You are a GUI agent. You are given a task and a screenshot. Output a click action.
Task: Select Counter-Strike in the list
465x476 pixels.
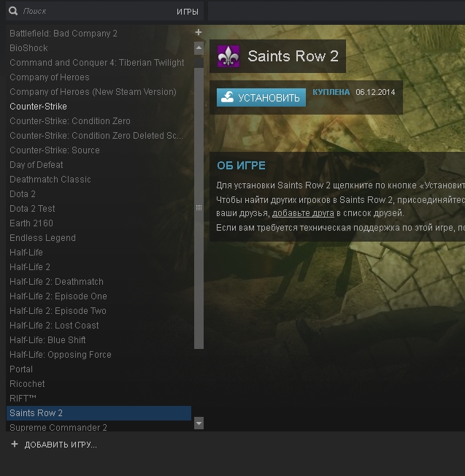click(x=99, y=107)
